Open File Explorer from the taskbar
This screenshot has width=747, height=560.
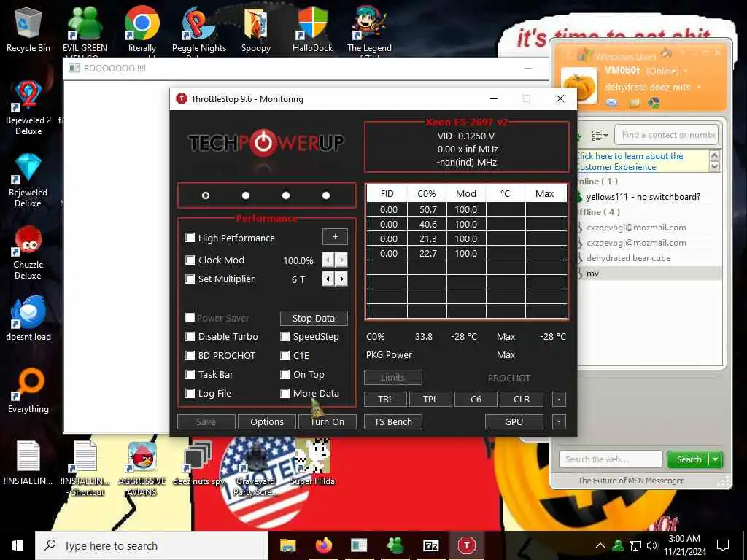[x=287, y=545]
